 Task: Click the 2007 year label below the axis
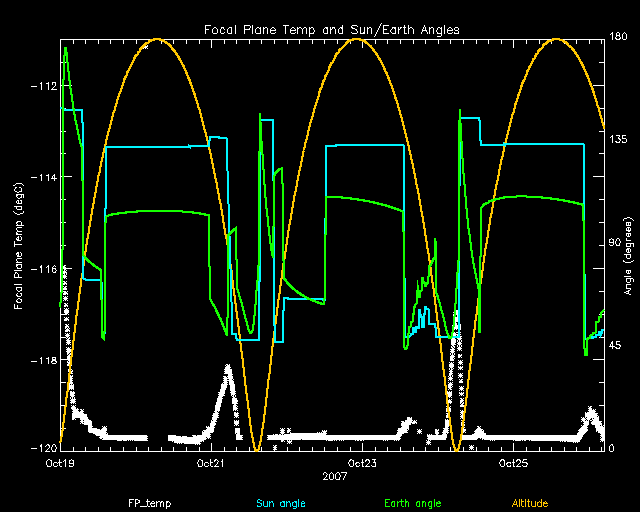tap(332, 477)
